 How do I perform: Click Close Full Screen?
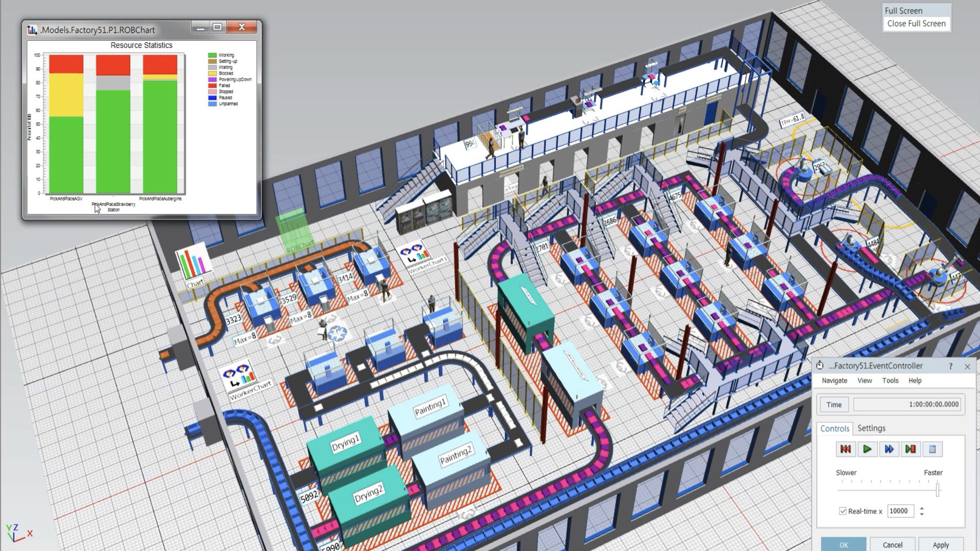point(916,23)
